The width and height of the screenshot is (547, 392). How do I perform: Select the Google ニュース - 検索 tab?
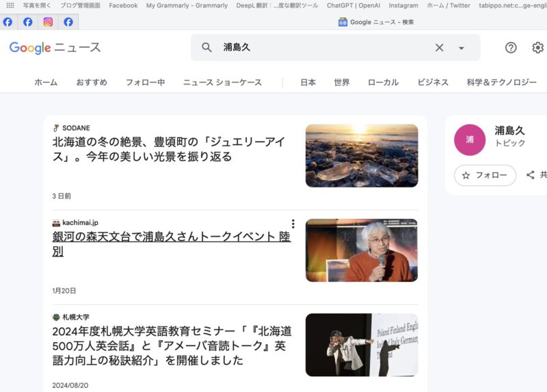pyautogui.click(x=376, y=22)
